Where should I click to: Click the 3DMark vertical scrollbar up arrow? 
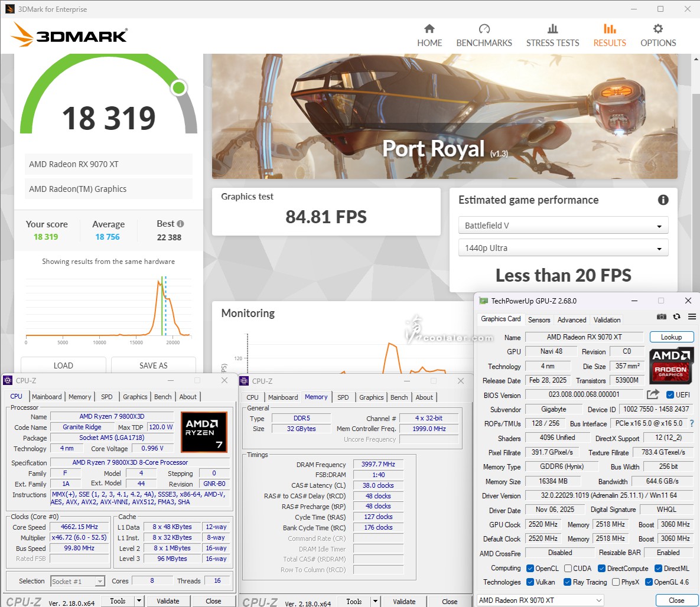point(696,58)
